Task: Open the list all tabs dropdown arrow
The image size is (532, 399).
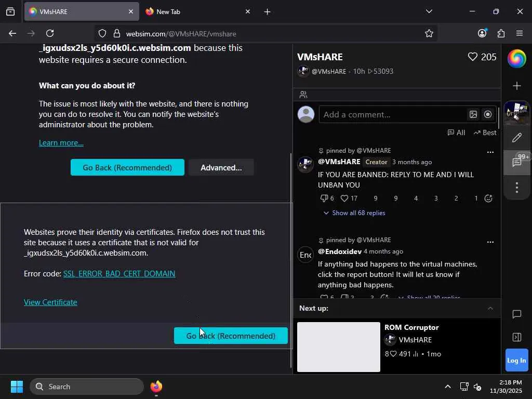Action: [429, 11]
